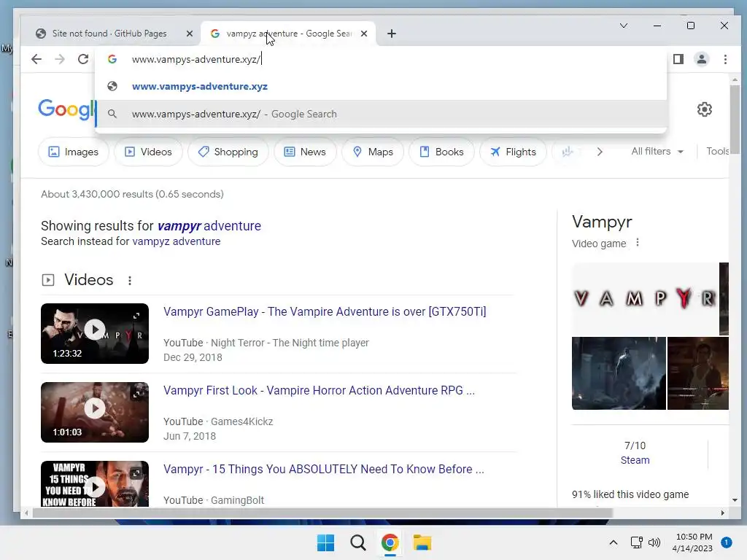The height and width of the screenshot is (560, 747).
Task: Filter results by Maps
Action: click(373, 152)
